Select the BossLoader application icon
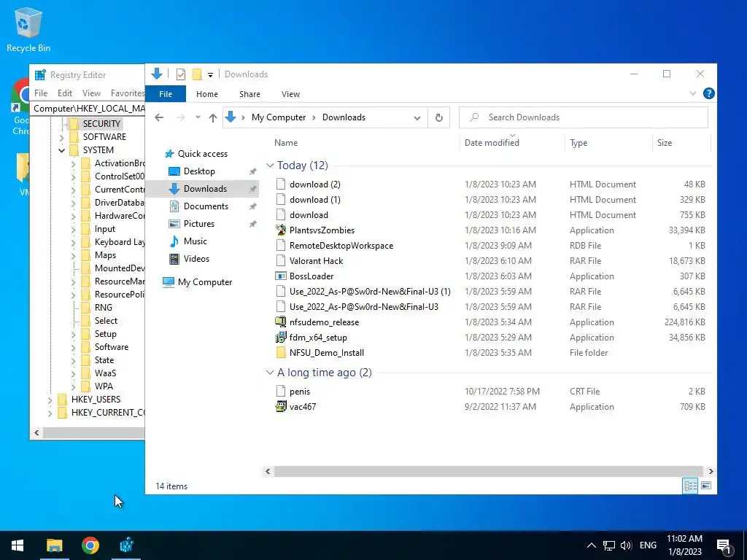The image size is (747, 560). pyautogui.click(x=281, y=276)
